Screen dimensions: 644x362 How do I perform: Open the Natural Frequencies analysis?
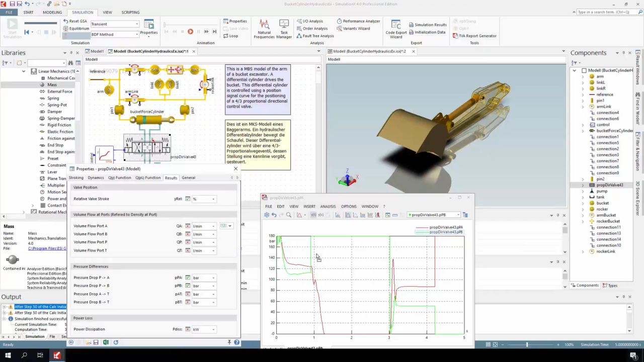click(x=264, y=29)
